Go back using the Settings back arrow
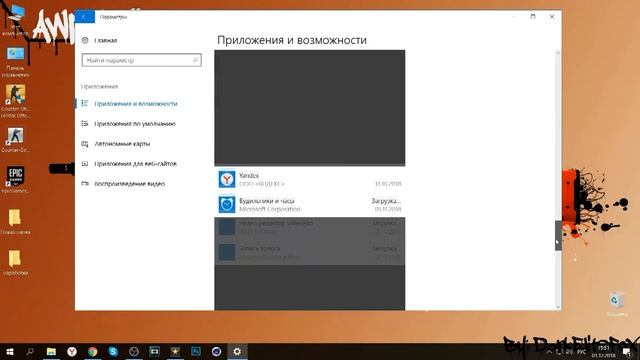Image resolution: width=640 pixels, height=360 pixels. coord(84,17)
